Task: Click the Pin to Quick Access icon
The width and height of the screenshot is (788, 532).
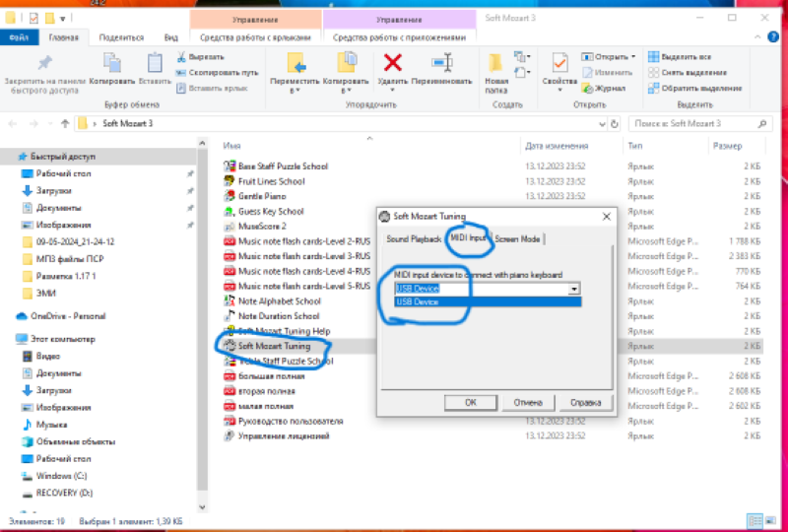Action: (x=44, y=63)
